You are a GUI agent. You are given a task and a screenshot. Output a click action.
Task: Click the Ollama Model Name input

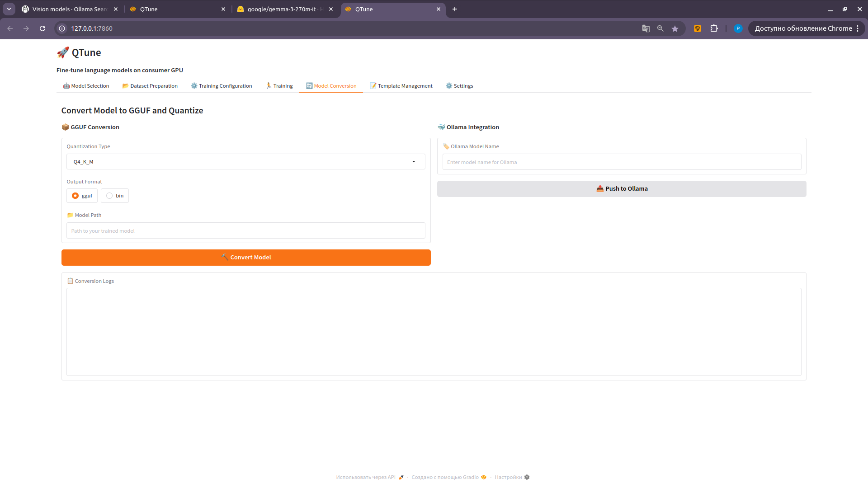(622, 162)
